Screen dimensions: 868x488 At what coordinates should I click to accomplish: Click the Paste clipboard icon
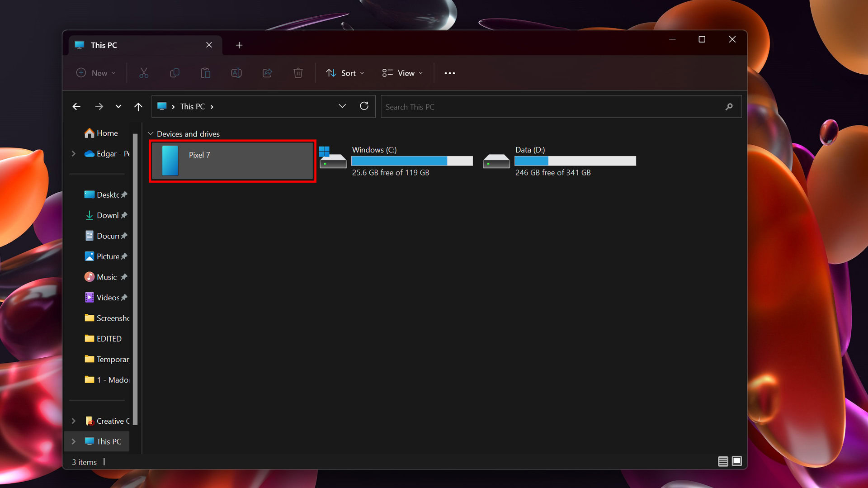point(205,73)
